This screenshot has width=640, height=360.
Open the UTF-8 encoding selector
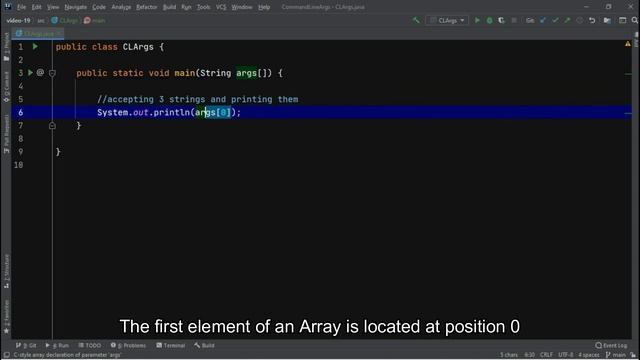coord(566,355)
